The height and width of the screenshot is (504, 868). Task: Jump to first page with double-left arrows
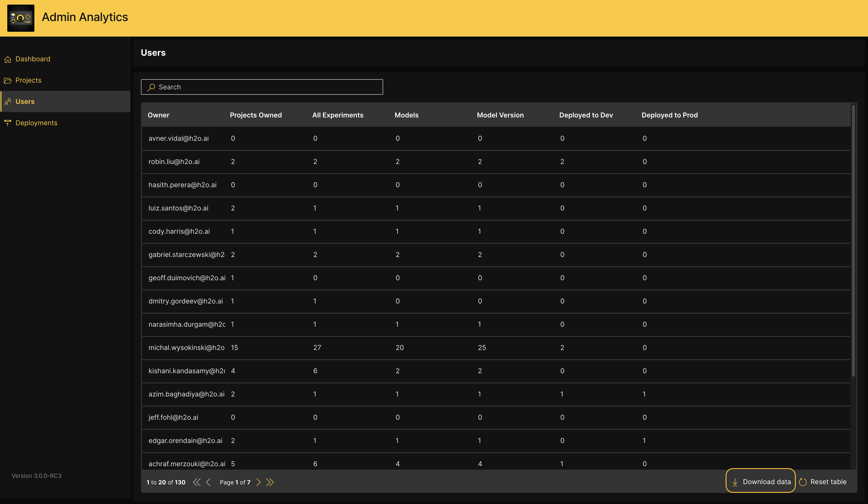coord(197,482)
